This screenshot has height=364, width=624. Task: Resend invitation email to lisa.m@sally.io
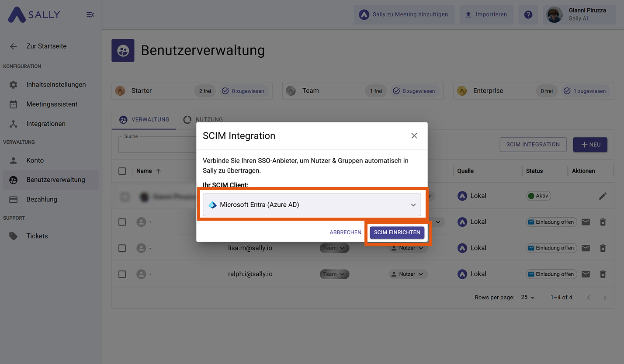tap(586, 248)
